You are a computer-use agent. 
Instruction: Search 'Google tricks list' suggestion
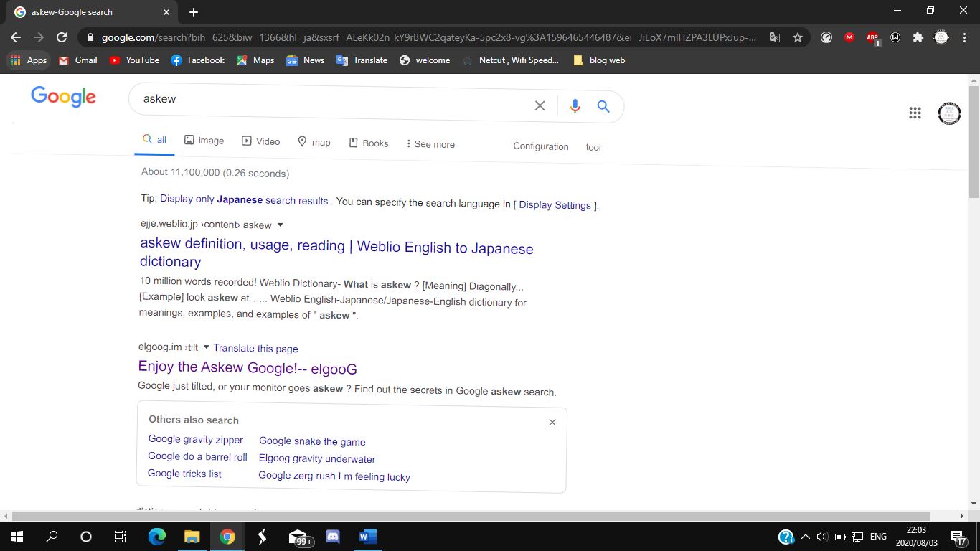pos(184,474)
